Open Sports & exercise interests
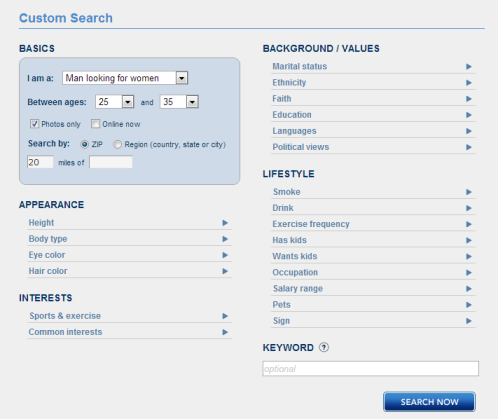This screenshot has width=498, height=419. [130, 316]
